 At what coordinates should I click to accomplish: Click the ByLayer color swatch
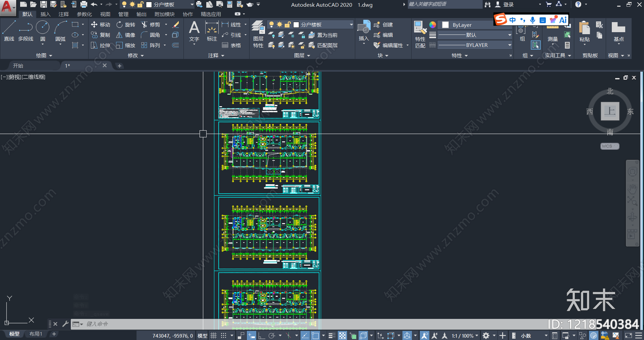coord(446,25)
